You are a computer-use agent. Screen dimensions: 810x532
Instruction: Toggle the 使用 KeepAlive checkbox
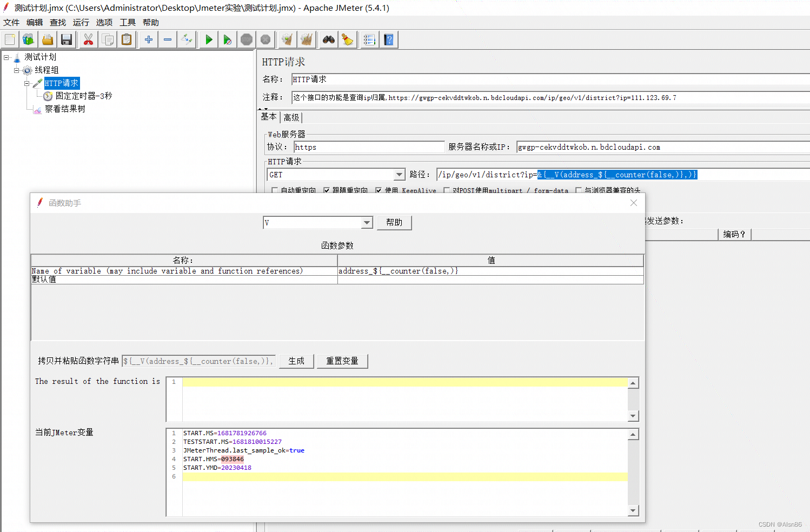[379, 190]
